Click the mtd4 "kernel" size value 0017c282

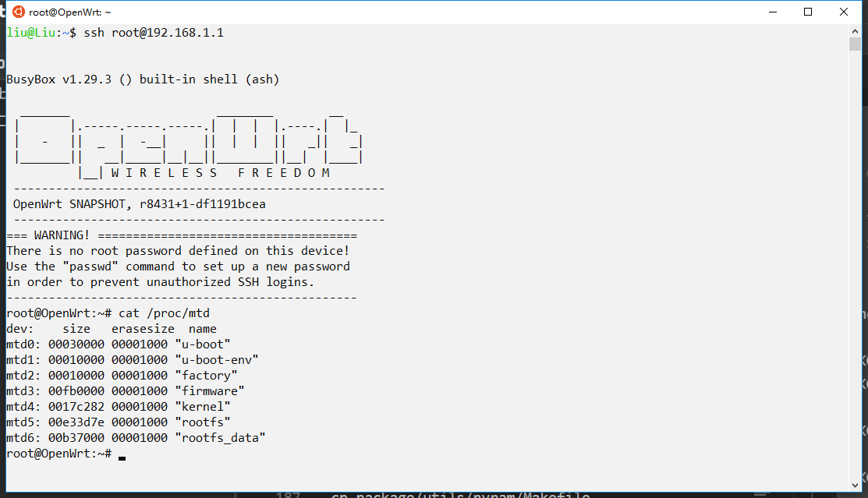(76, 407)
